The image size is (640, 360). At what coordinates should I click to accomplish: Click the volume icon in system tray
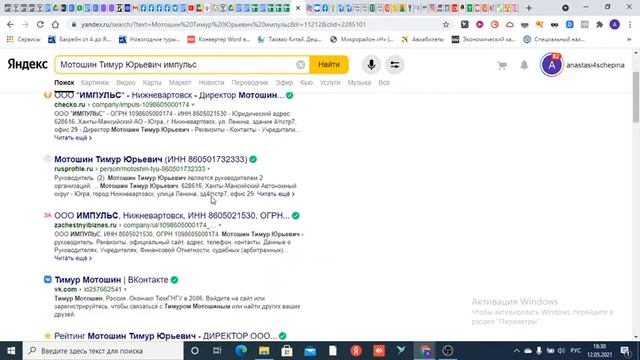click(x=561, y=351)
